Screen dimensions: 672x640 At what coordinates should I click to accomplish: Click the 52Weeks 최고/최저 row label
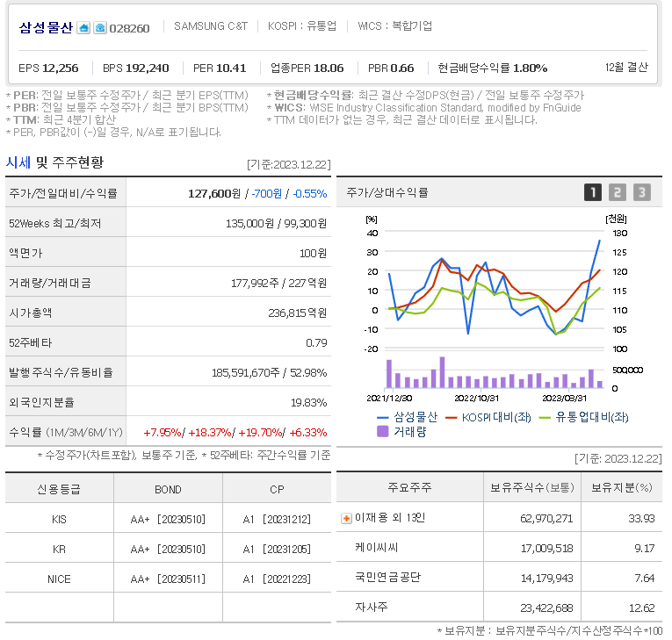(x=54, y=223)
